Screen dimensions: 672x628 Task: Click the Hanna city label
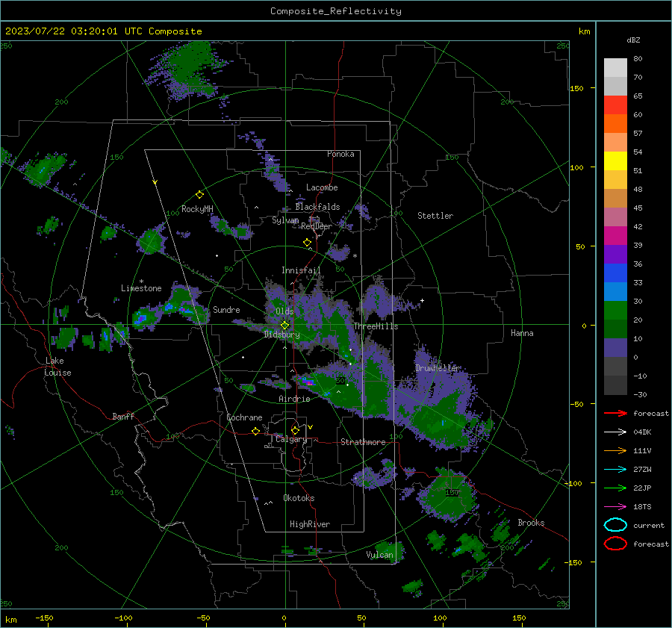522,332
